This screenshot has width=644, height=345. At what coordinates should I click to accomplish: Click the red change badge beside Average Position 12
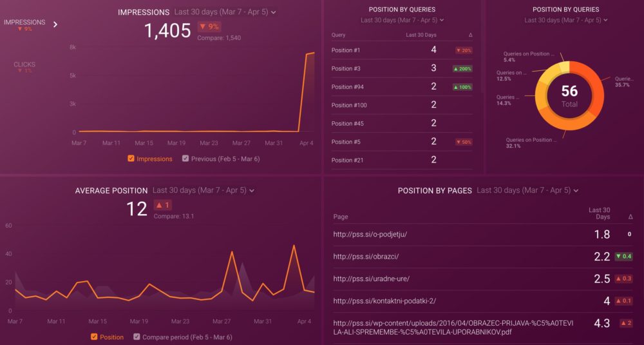point(164,205)
